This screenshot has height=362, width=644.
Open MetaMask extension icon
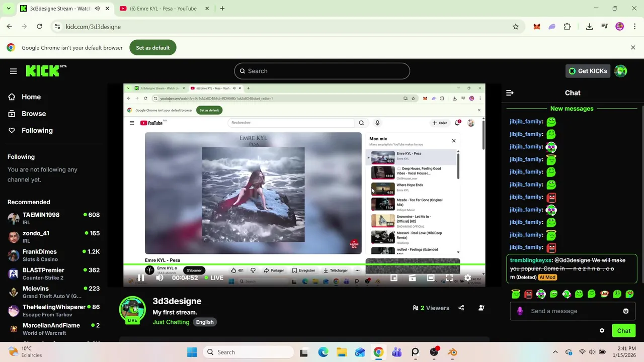pyautogui.click(x=537, y=27)
